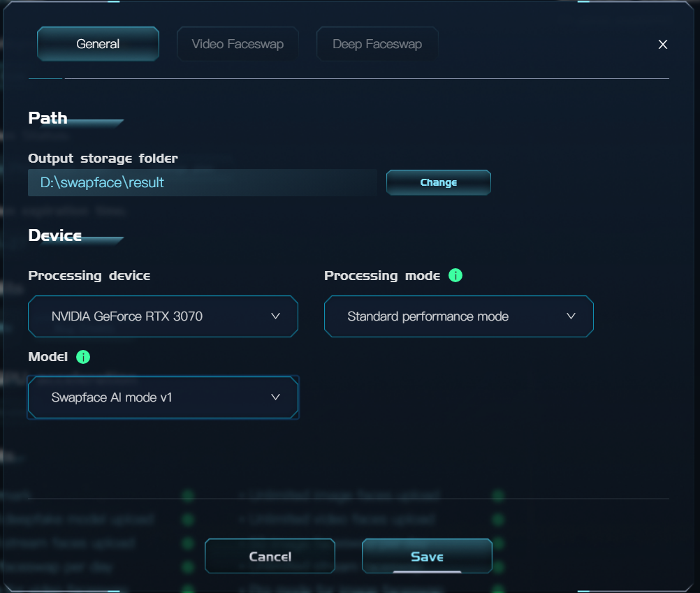The height and width of the screenshot is (593, 700).
Task: Open the Processing mode dropdown
Action: 458,316
